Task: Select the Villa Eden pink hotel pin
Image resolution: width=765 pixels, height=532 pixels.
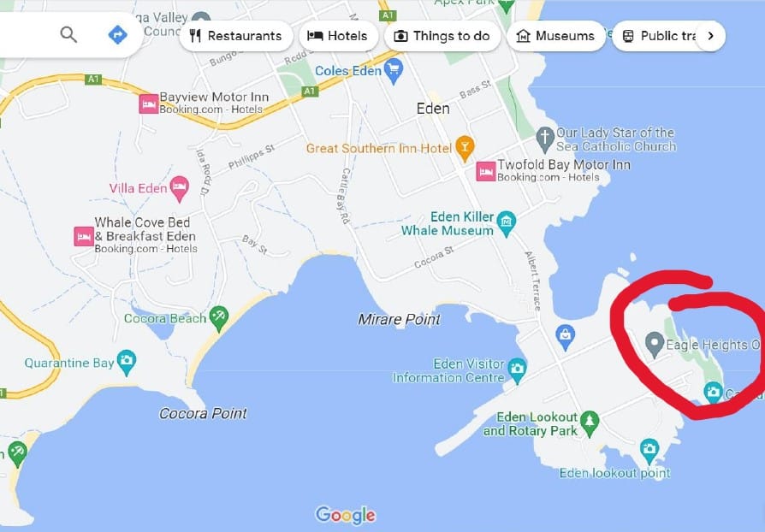Action: tap(179, 189)
